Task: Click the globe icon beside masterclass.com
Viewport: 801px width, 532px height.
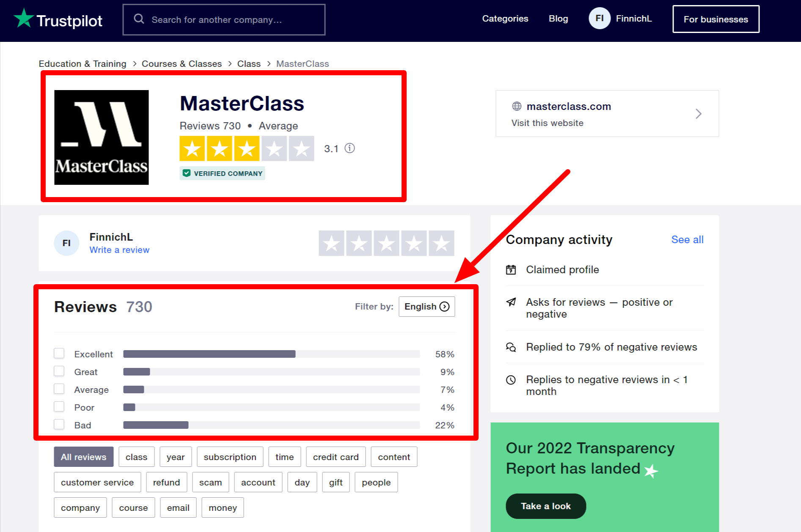Action: click(517, 106)
